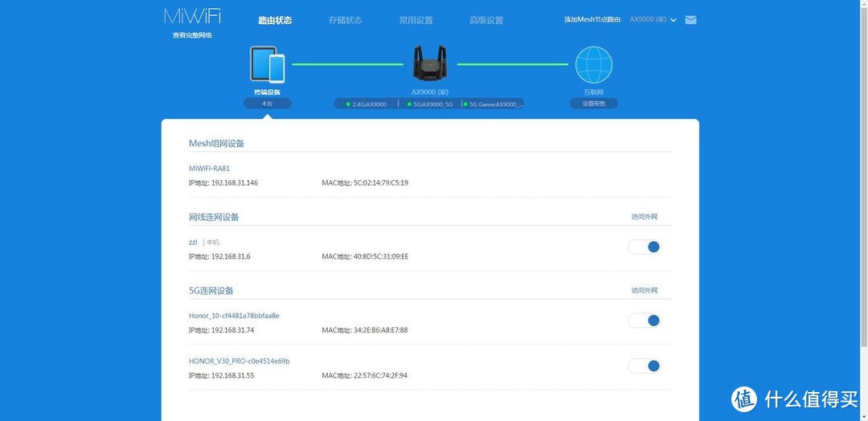Open 高级设置 tab
This screenshot has height=421, width=868.
click(486, 20)
